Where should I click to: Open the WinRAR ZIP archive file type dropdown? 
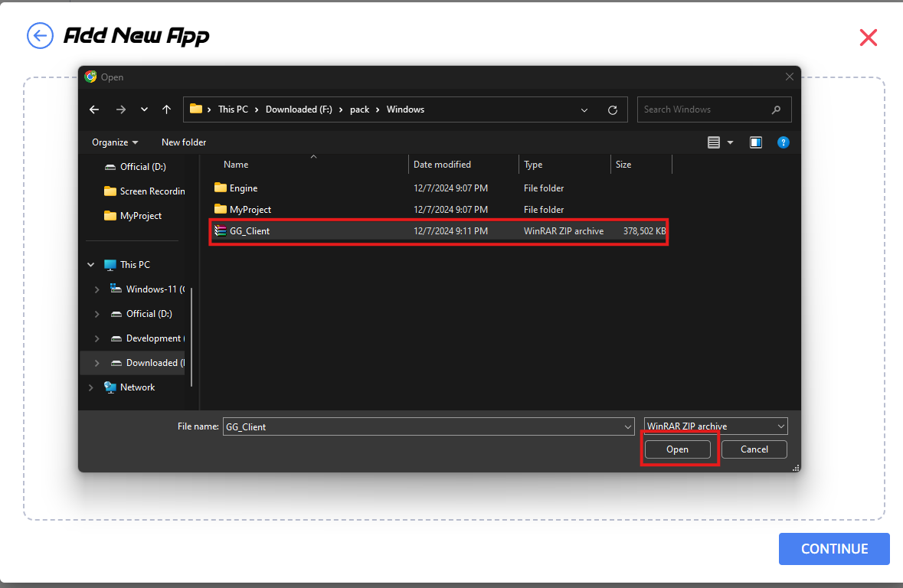click(x=715, y=426)
